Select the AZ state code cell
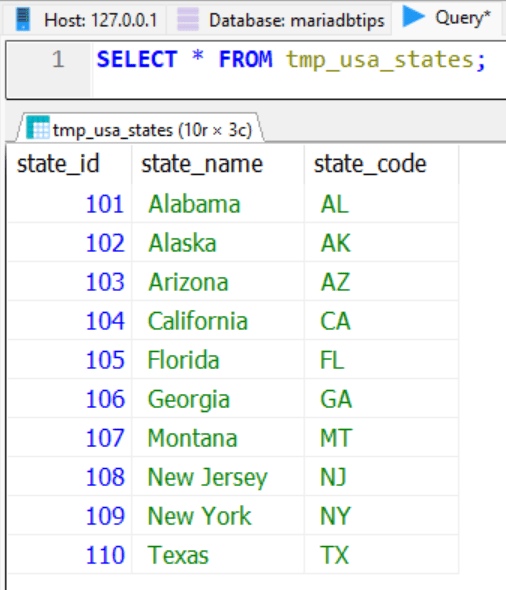 coord(381,282)
